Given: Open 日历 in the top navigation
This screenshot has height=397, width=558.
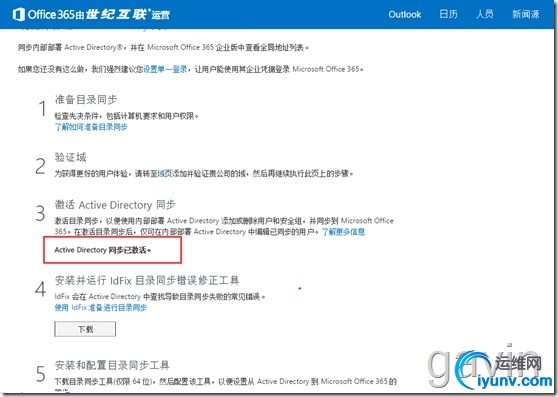Looking at the screenshot, I should tap(448, 14).
